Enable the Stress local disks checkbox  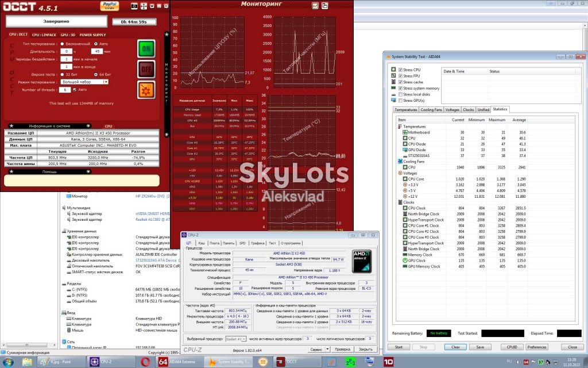pyautogui.click(x=400, y=94)
